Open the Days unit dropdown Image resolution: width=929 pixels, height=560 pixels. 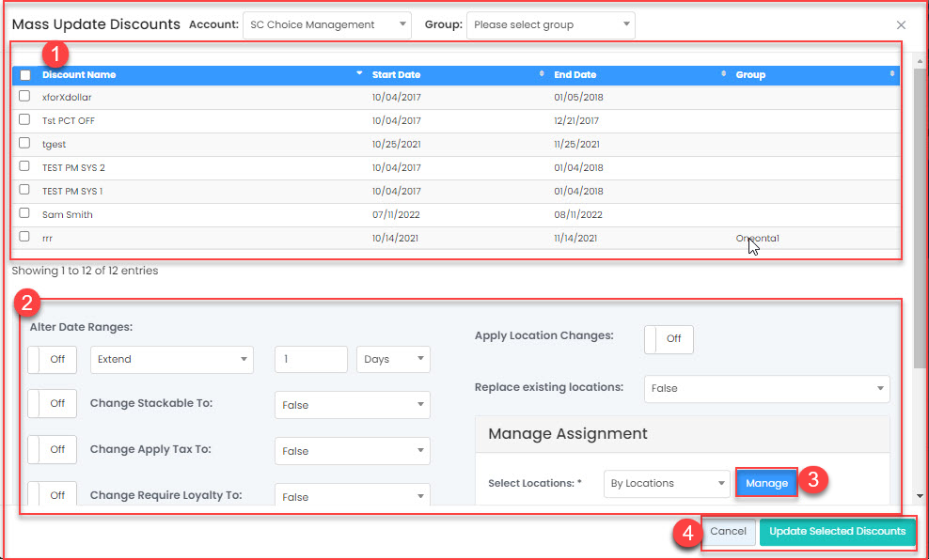[393, 359]
